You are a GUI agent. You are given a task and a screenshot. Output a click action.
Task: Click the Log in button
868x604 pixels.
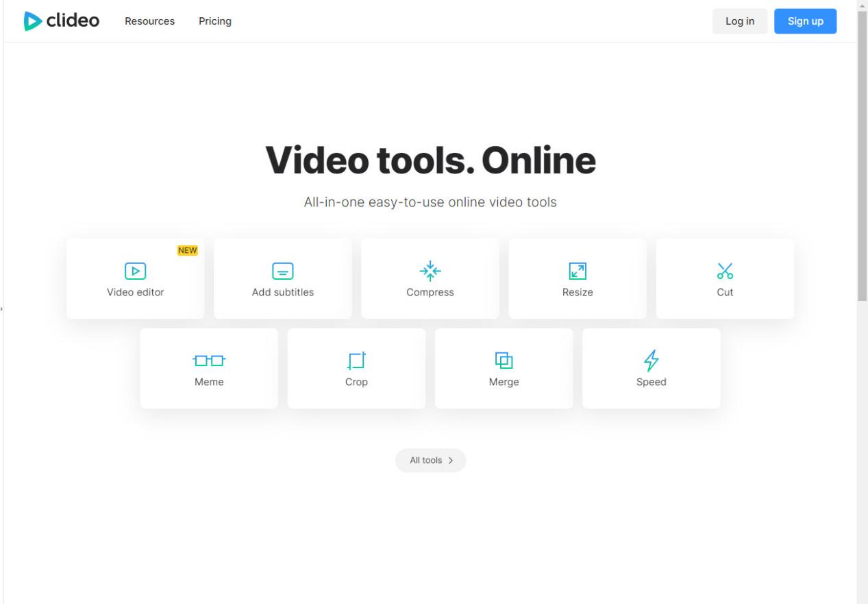740,21
